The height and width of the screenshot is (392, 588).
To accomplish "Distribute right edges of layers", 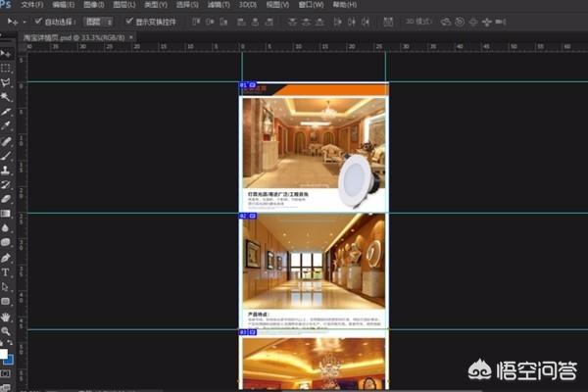I will 366,22.
